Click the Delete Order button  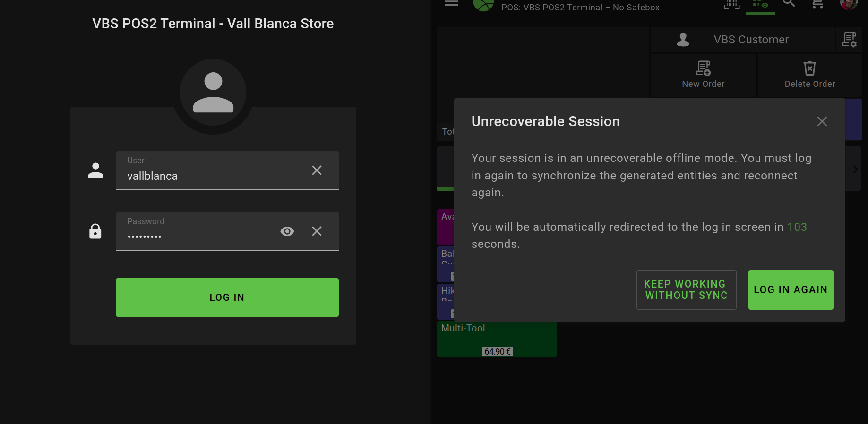click(809, 75)
